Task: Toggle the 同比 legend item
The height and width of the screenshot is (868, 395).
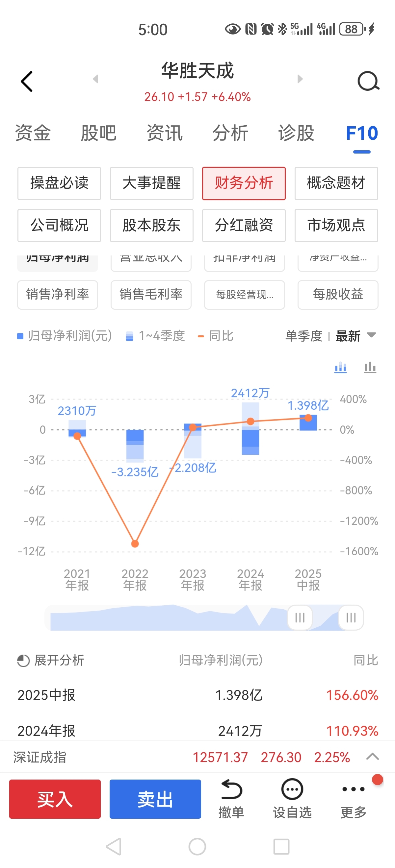Action: point(216,336)
